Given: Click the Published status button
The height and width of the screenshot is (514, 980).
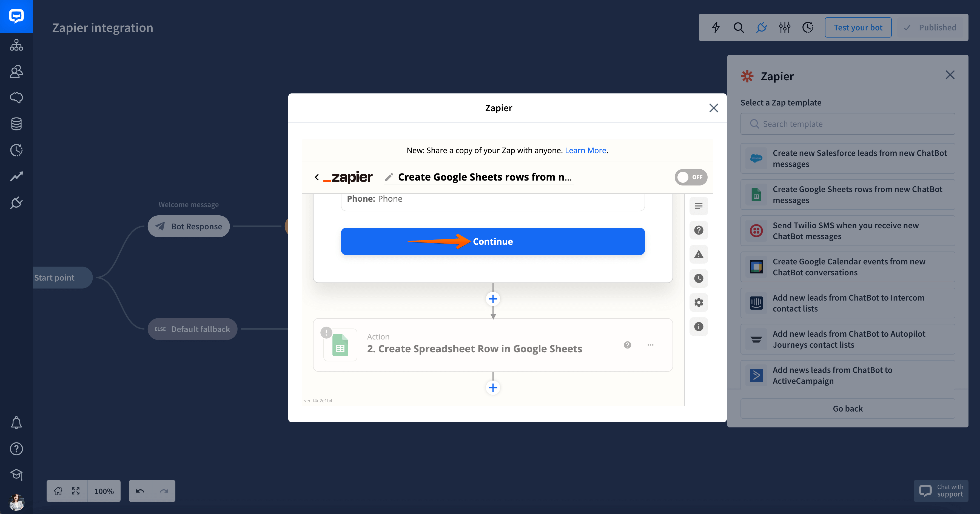Looking at the screenshot, I should pyautogui.click(x=930, y=27).
